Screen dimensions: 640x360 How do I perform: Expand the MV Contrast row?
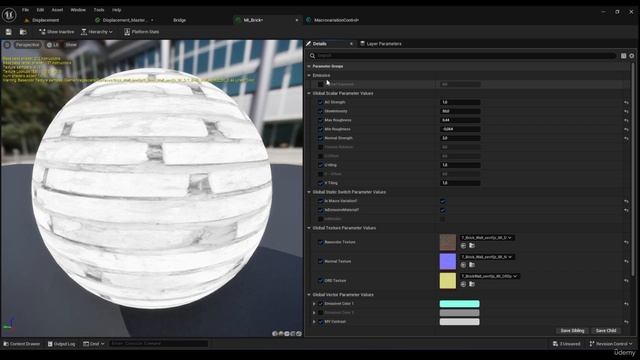click(314, 322)
